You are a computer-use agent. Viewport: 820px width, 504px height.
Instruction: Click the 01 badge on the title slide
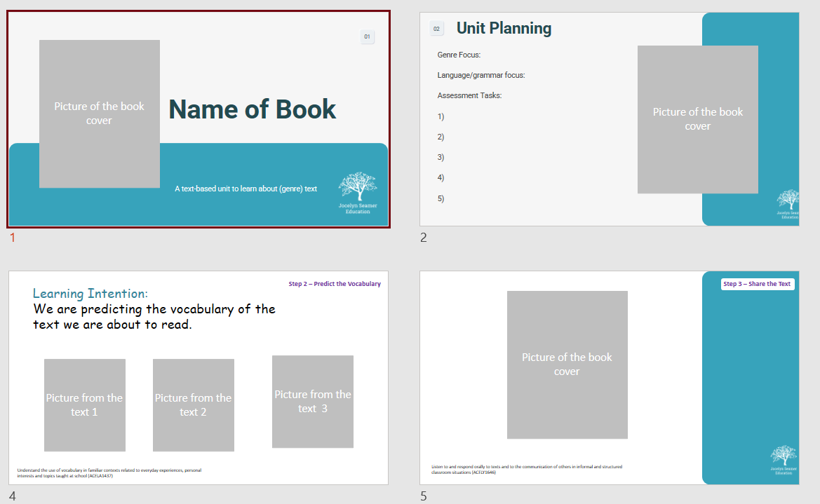pos(367,36)
